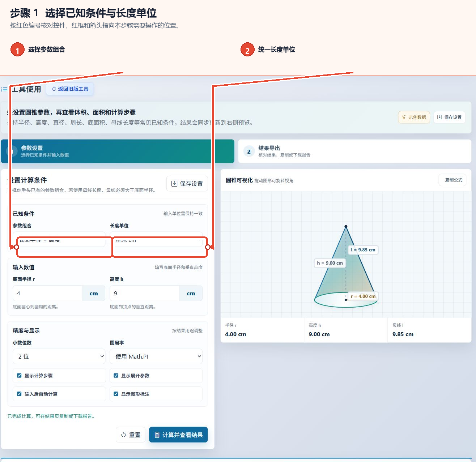Click the 高度 h value 9.00 cm below the cone
Screen dimensions: 476x462
(x=319, y=334)
